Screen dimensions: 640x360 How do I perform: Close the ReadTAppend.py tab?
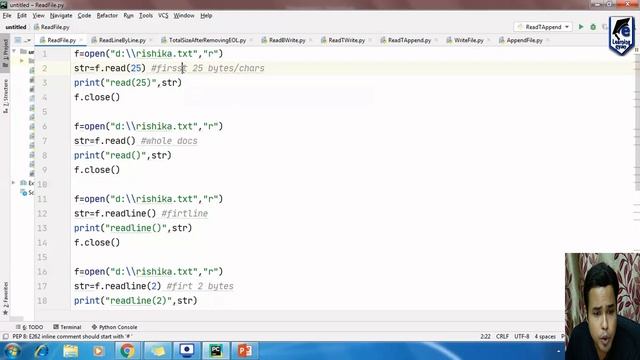point(436,40)
